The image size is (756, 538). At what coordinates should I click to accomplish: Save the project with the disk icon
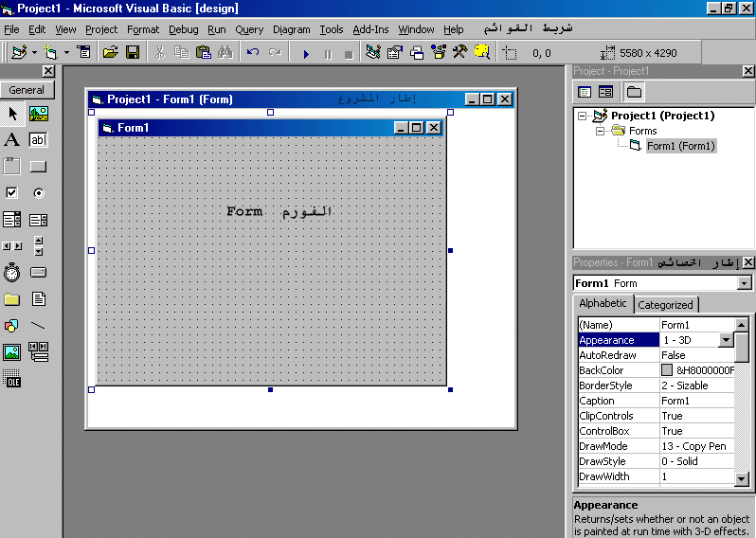[133, 53]
